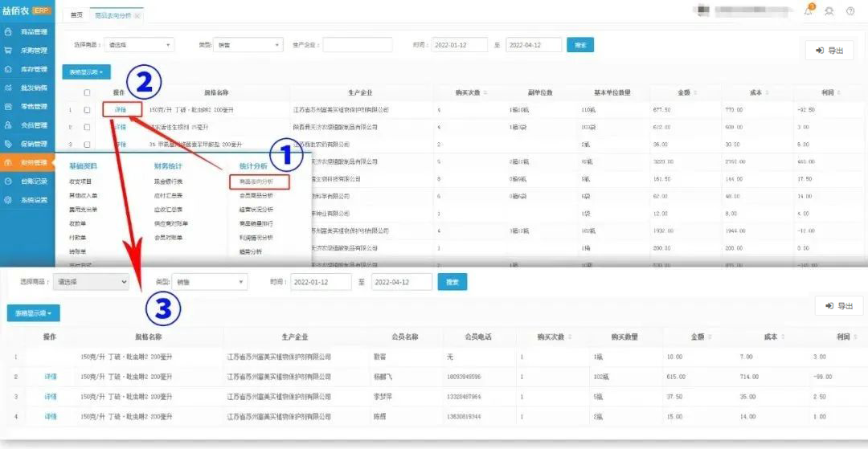The width and height of the screenshot is (868, 449).
Task: Open the help question mark icon
Action: click(850, 11)
